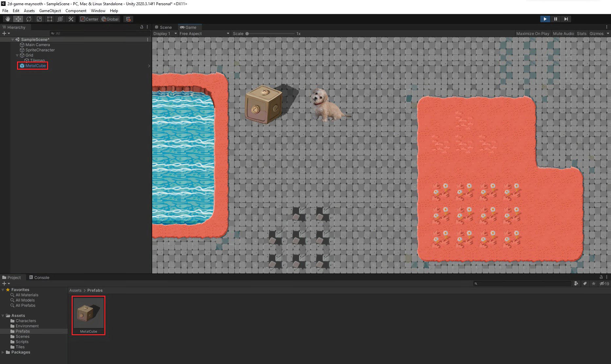Image resolution: width=611 pixels, height=364 pixels.
Task: Toggle grid snapping icon
Action: point(128,19)
